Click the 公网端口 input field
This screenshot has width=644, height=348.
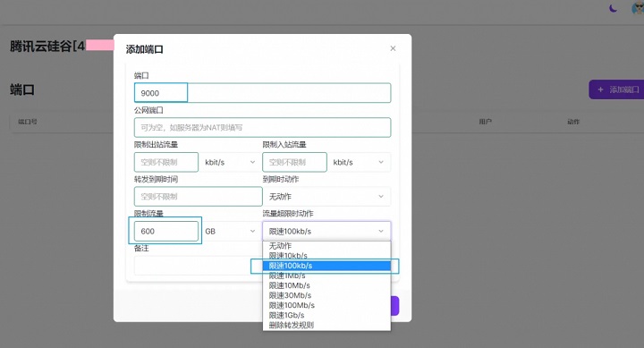(262, 127)
